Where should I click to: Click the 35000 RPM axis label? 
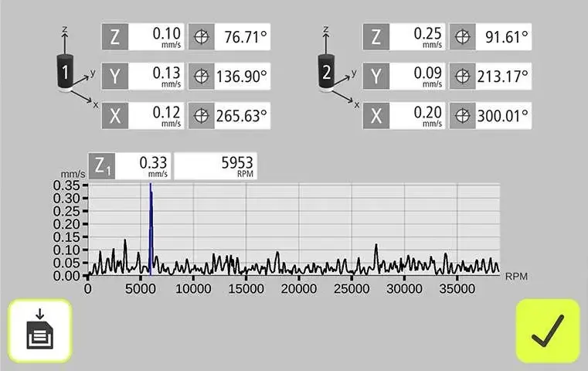(457, 289)
